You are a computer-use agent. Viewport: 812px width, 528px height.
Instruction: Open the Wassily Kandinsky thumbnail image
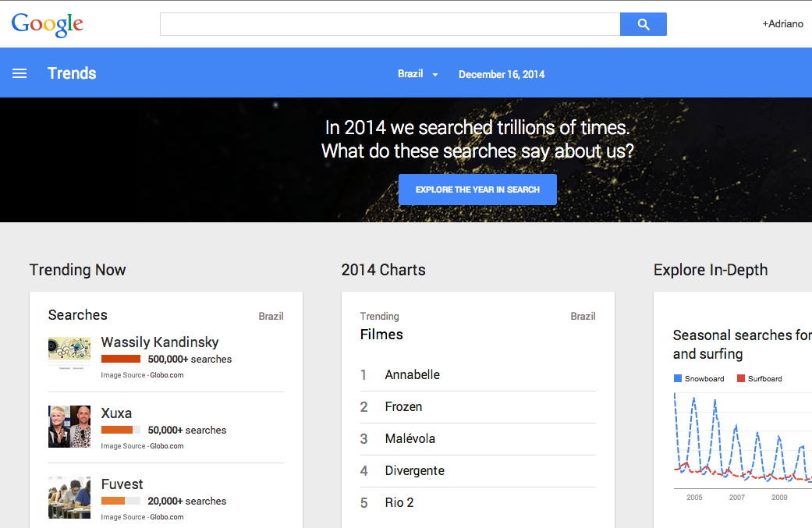[69, 353]
